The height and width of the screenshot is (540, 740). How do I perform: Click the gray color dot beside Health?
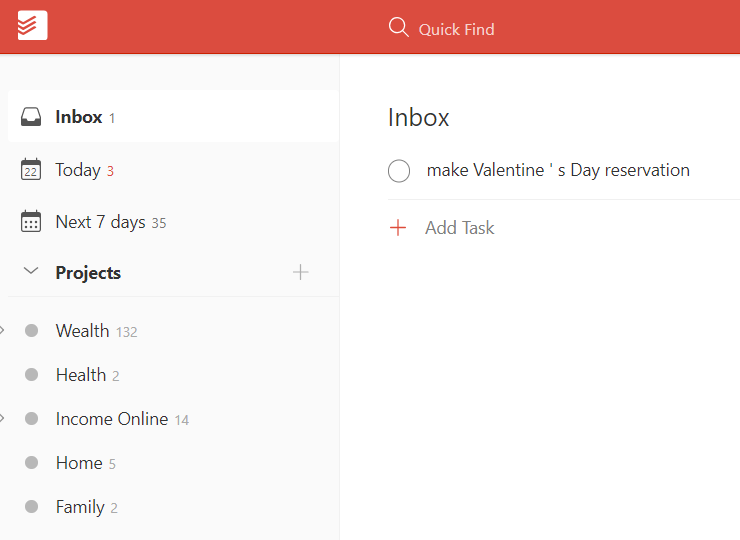tap(31, 375)
